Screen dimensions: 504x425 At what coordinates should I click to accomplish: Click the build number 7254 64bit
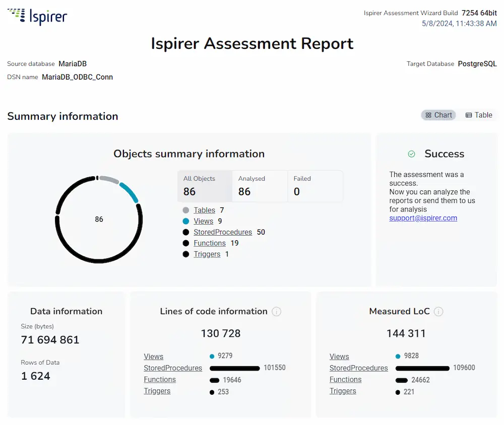pos(479,13)
